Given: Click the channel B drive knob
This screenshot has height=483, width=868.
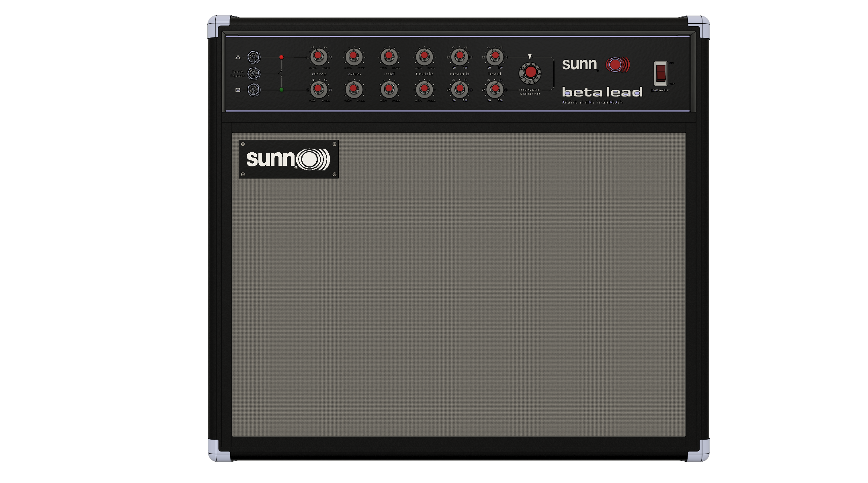Looking at the screenshot, I should pyautogui.click(x=319, y=89).
